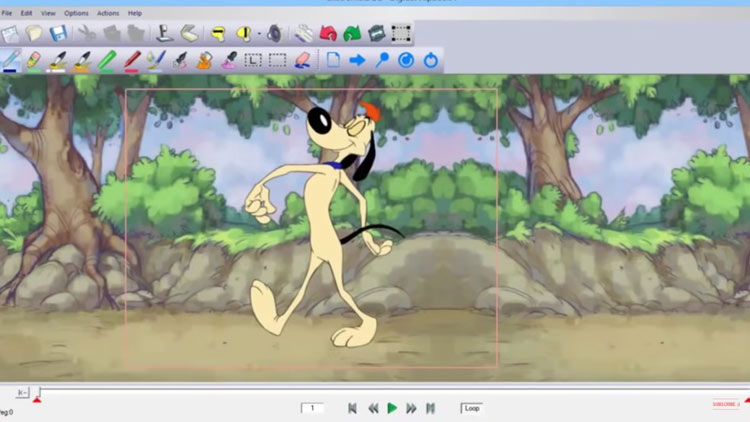Click the flatbed scanner icon
Image resolution: width=750 pixels, height=422 pixels.
tap(189, 33)
